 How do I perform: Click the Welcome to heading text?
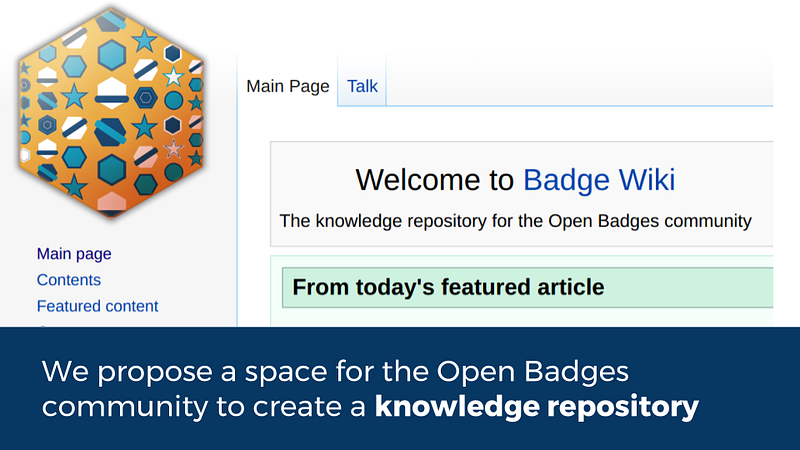(435, 180)
